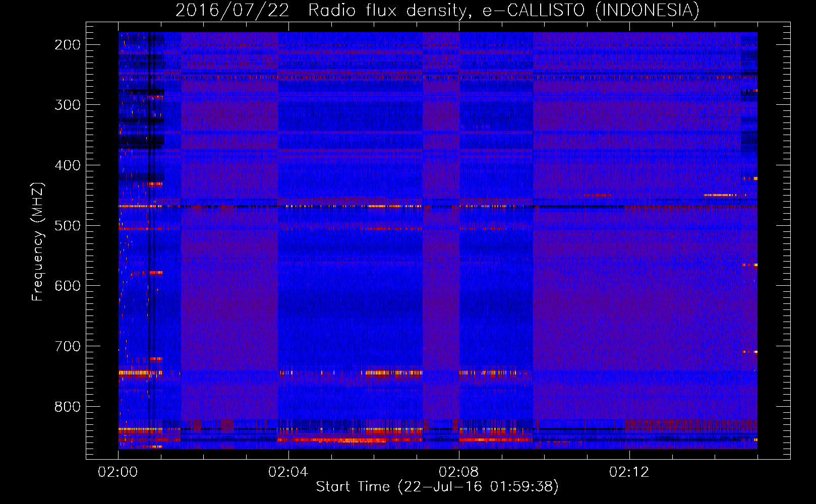Select the 400 frequency tick label
Image resolution: width=816 pixels, height=504 pixels.
pyautogui.click(x=68, y=165)
